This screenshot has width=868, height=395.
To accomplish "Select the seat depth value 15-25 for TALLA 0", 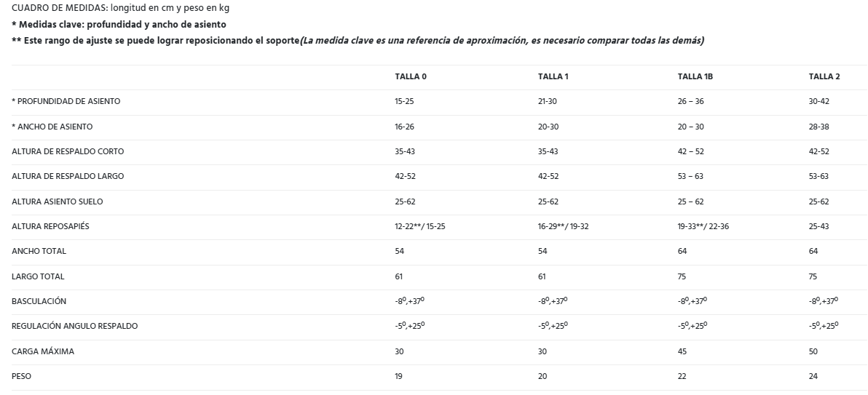I will [404, 101].
